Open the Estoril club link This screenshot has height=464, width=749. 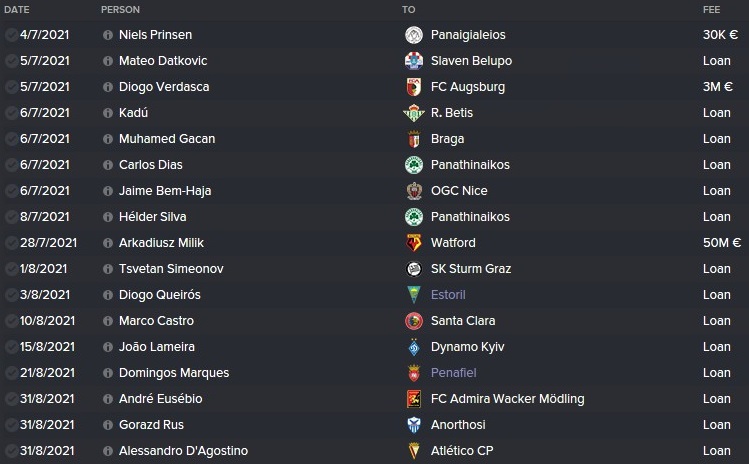tap(448, 295)
